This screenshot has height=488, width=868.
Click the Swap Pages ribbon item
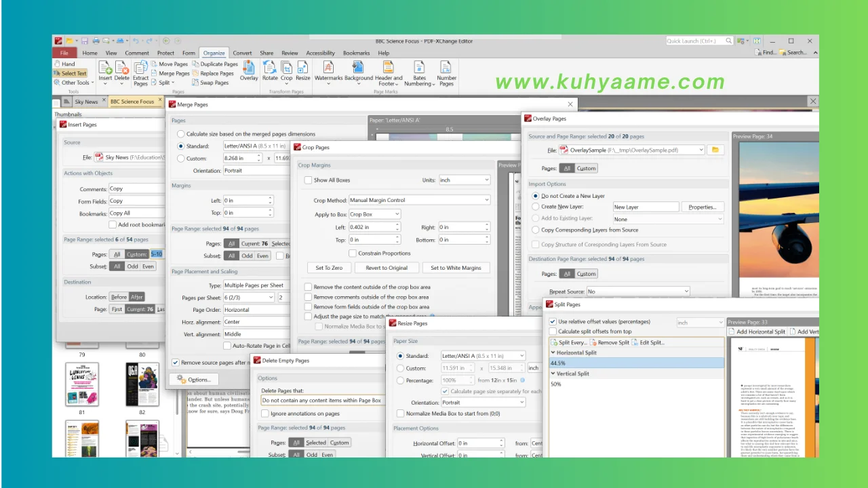(210, 83)
